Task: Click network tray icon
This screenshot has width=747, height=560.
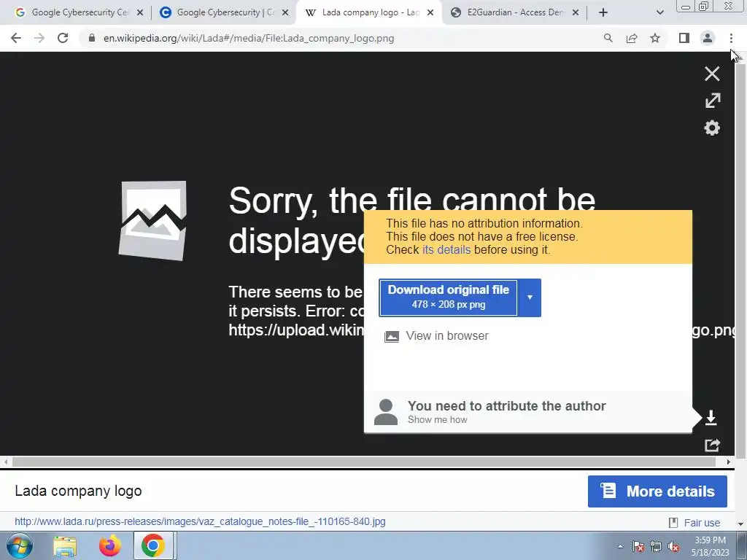Action: coord(656,547)
